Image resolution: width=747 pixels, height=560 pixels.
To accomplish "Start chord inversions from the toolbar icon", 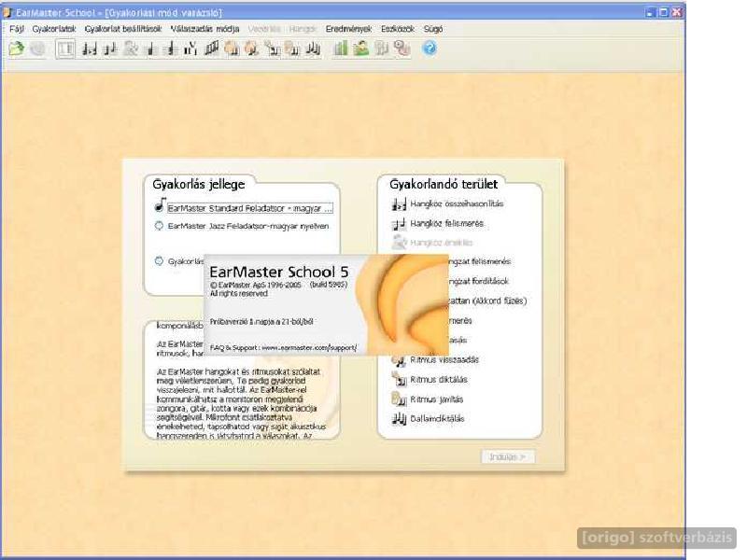I will 171,49.
